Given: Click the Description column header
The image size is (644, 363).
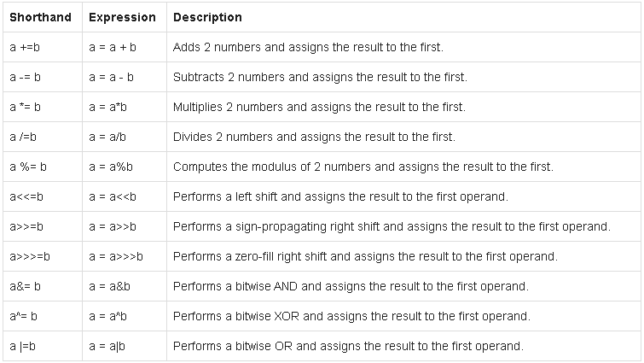Looking at the screenshot, I should pos(207,17).
